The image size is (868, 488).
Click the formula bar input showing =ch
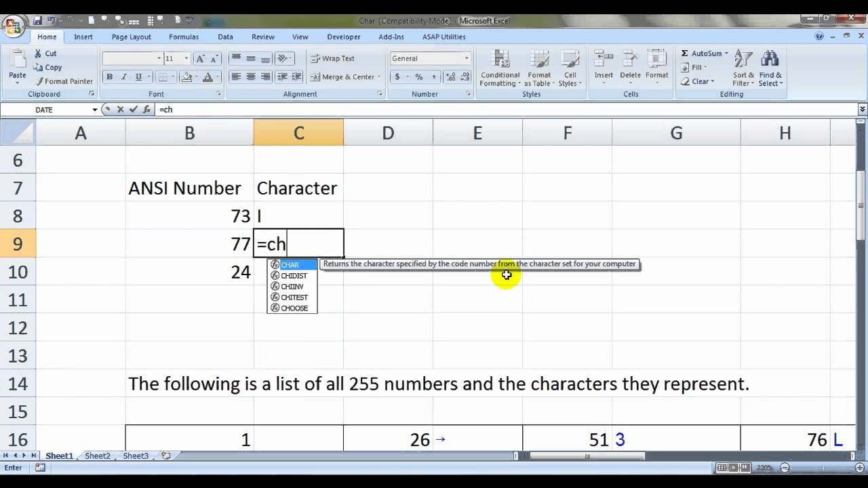pyautogui.click(x=506, y=109)
